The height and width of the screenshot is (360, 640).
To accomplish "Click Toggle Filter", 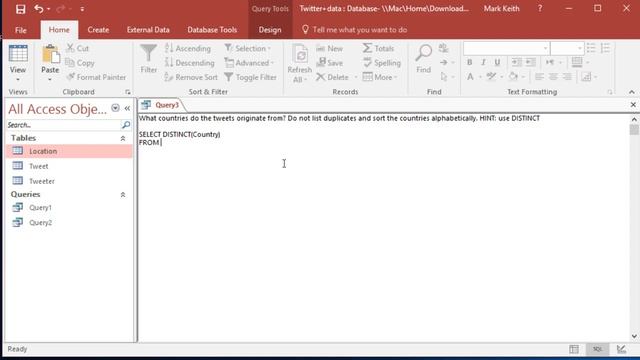I will coord(251,77).
